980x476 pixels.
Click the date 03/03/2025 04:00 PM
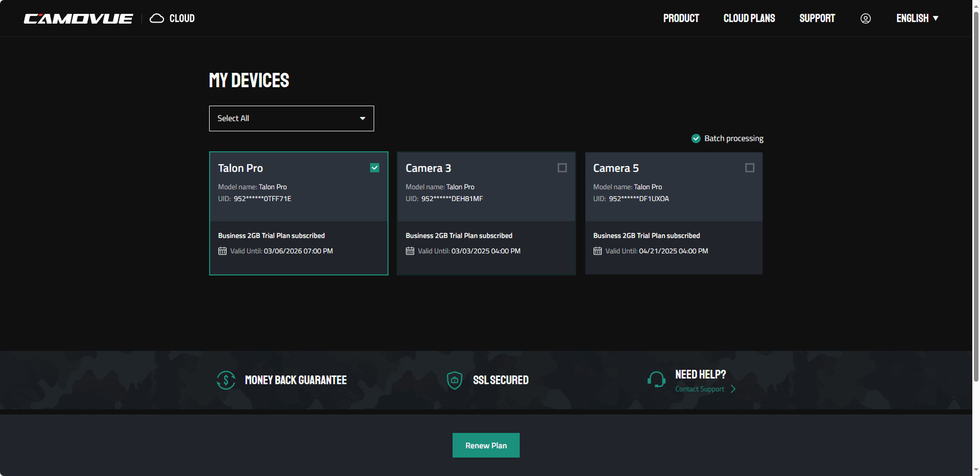pyautogui.click(x=486, y=251)
